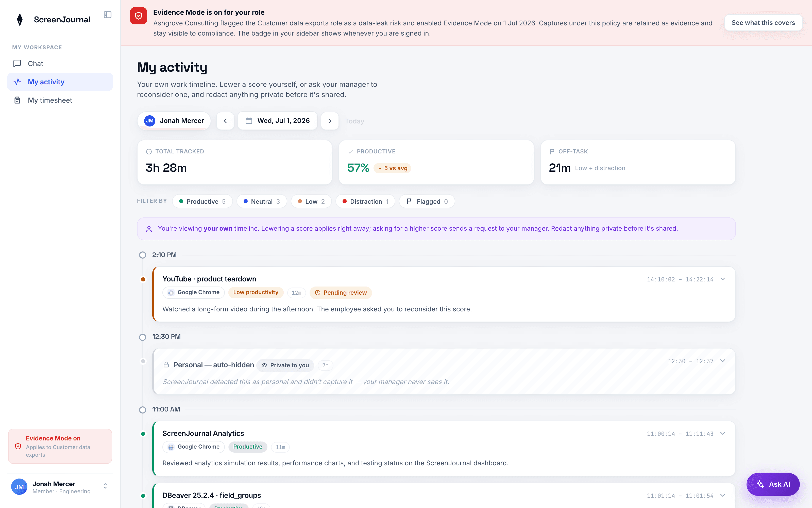This screenshot has height=508, width=812.
Task: Open the Ask AI assistant
Action: point(773,484)
